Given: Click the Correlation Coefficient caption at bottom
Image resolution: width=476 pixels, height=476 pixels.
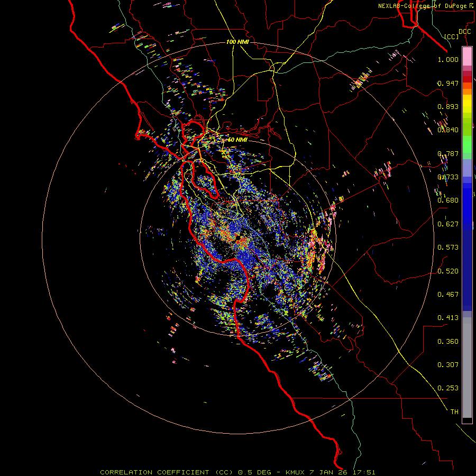Looking at the screenshot, I should 237,472.
